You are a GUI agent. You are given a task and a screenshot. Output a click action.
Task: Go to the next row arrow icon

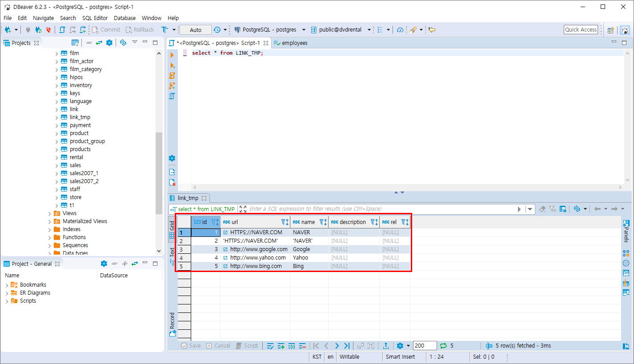[337, 346]
